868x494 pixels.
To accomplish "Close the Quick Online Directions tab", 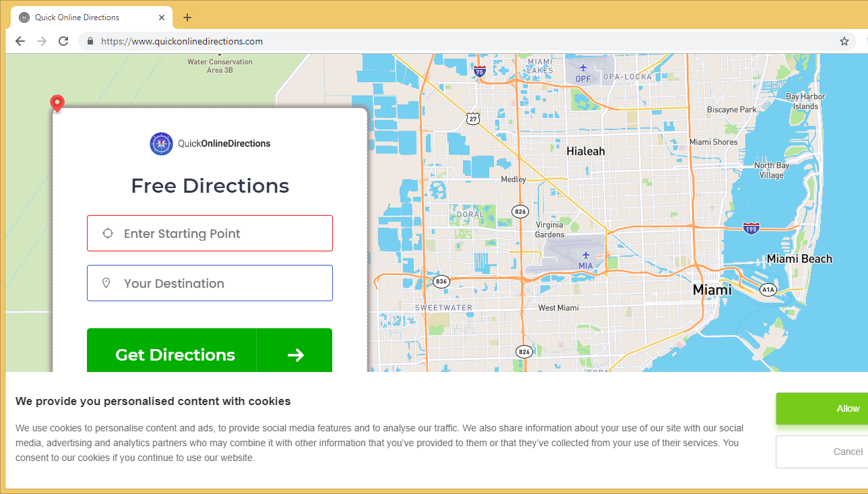I will 162,18.
